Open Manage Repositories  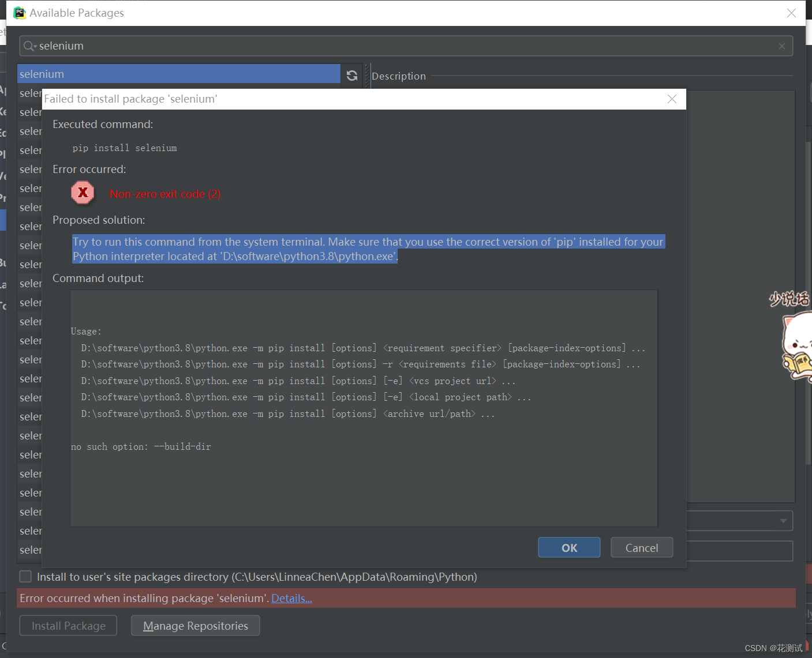pos(195,626)
